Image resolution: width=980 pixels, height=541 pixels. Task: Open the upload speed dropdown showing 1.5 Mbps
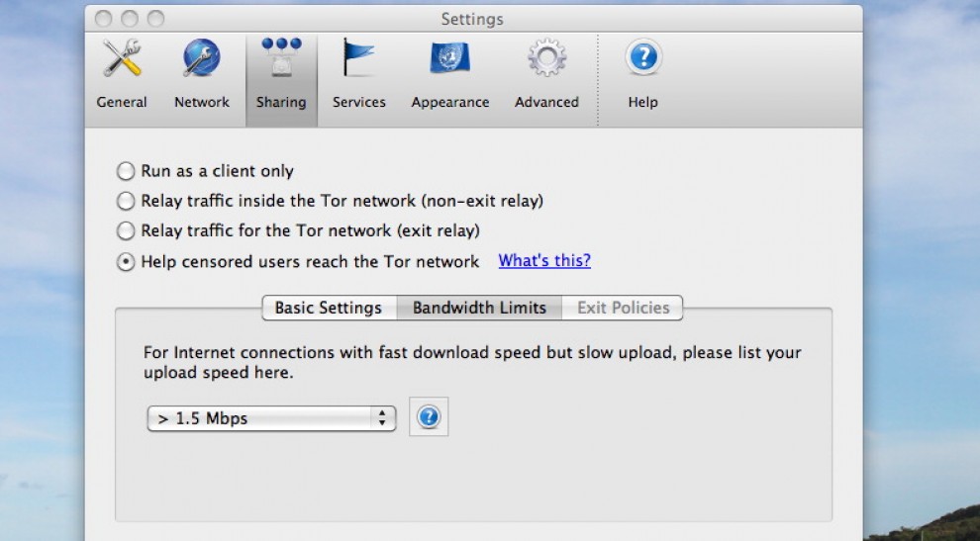(271, 418)
